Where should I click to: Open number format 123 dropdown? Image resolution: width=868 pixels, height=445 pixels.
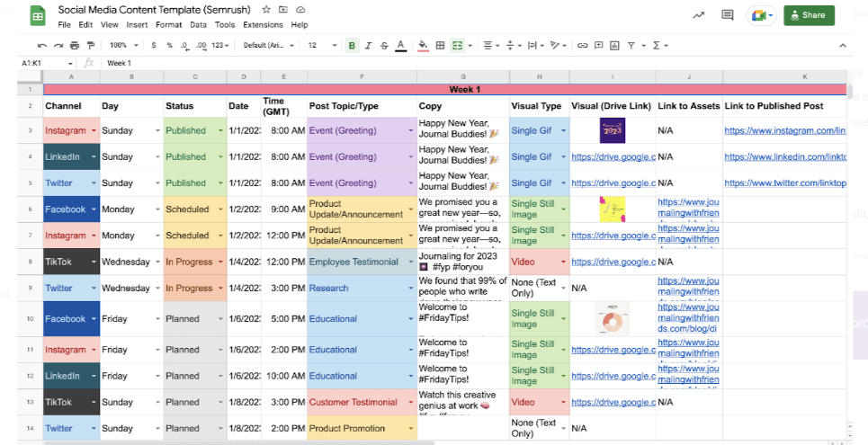(220, 45)
